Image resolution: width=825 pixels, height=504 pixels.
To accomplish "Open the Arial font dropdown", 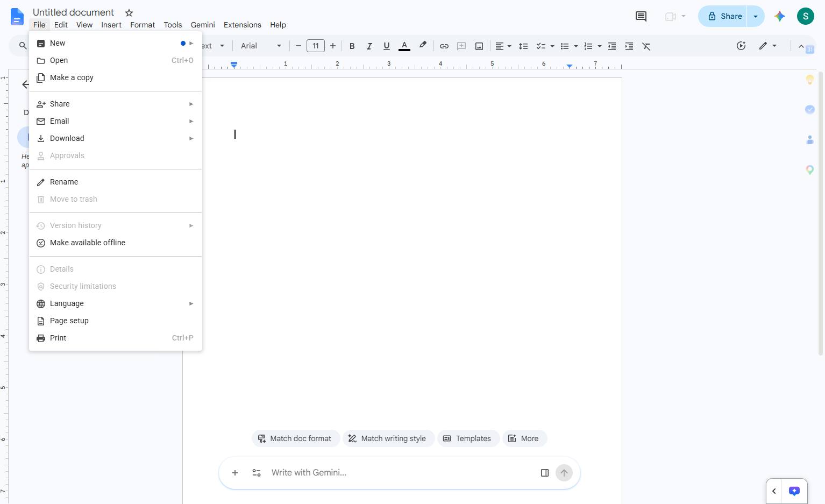I will pyautogui.click(x=261, y=46).
